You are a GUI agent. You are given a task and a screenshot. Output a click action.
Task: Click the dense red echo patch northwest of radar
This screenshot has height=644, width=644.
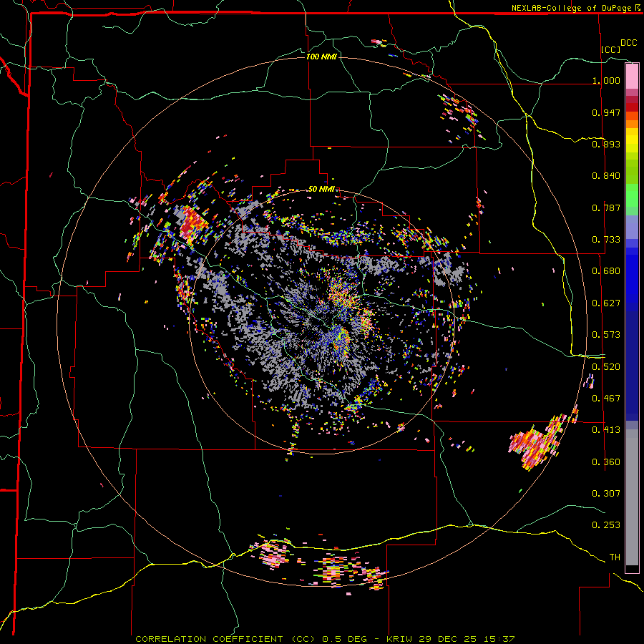point(192,223)
